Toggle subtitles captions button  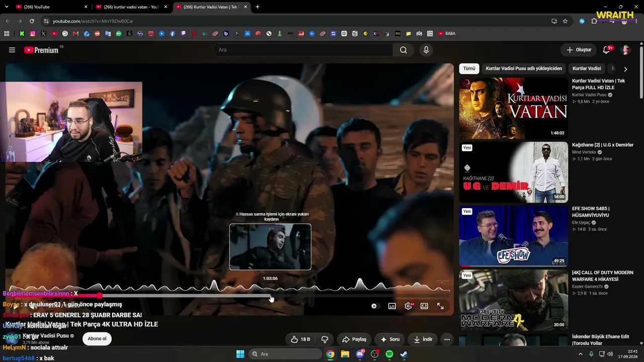392,306
